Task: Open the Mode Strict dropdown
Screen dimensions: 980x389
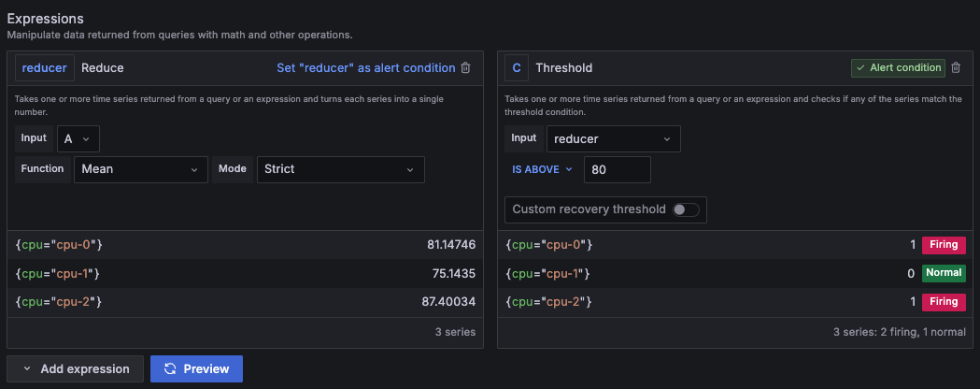Action: (x=340, y=169)
